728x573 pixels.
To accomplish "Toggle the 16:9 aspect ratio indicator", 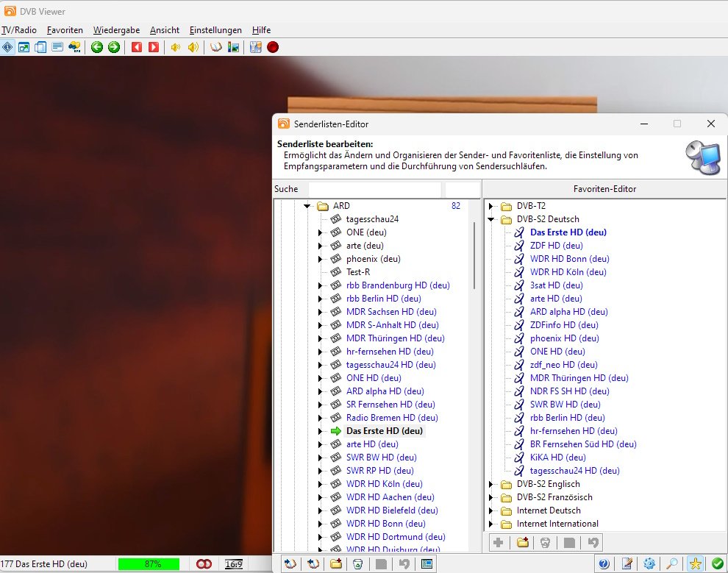I will point(235,564).
